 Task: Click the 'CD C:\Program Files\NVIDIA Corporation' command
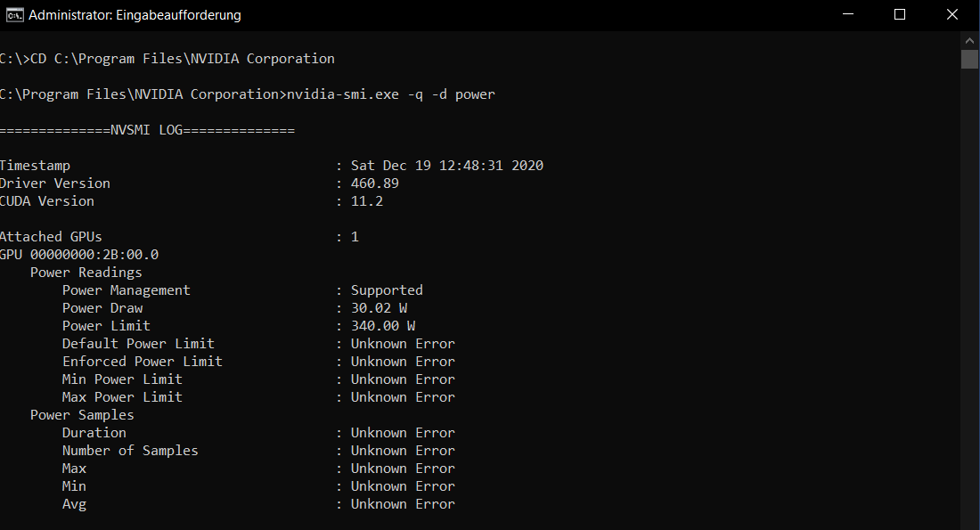click(x=183, y=59)
